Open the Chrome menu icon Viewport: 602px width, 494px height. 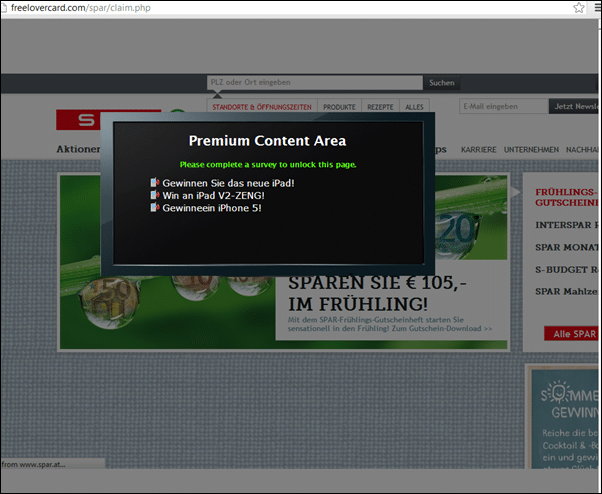[x=598, y=8]
